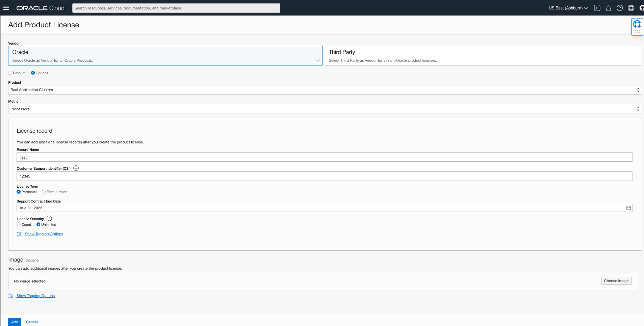
Task: Open the calendar picker for Support Contract End Date
Action: point(628,208)
